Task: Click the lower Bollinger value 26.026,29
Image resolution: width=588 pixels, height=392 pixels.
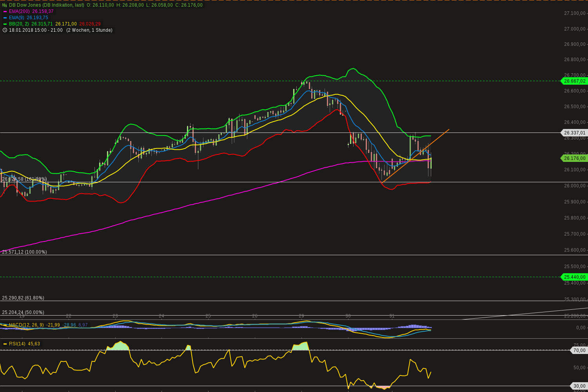Action: [x=90, y=24]
